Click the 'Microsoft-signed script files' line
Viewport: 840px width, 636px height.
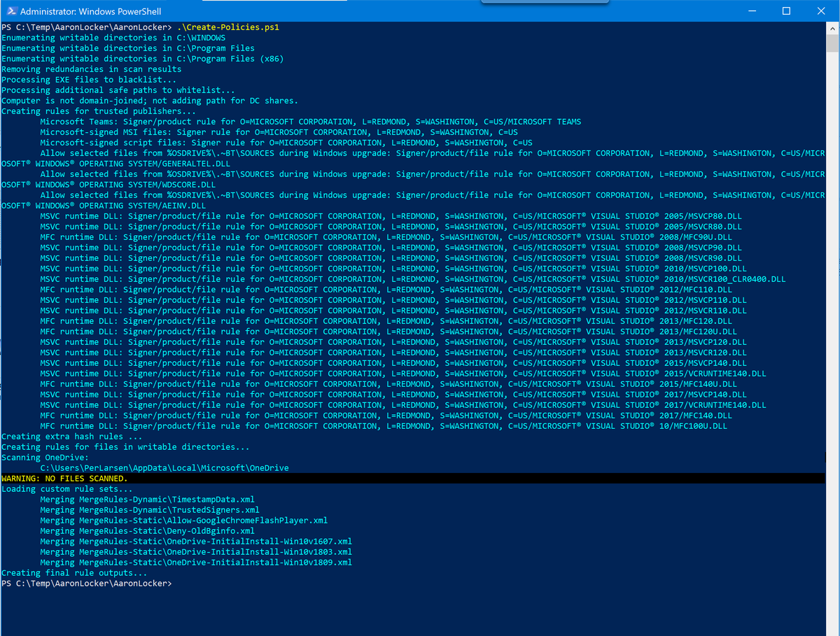(286, 143)
